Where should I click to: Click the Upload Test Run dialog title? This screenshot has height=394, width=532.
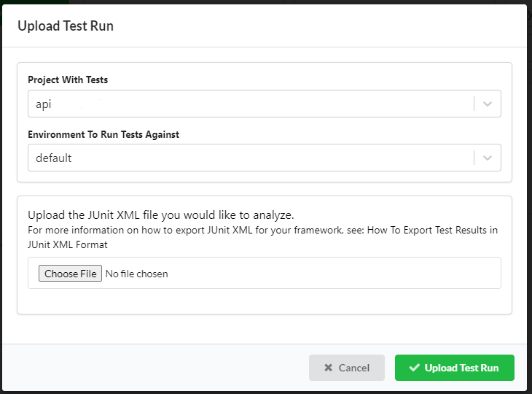coord(66,26)
